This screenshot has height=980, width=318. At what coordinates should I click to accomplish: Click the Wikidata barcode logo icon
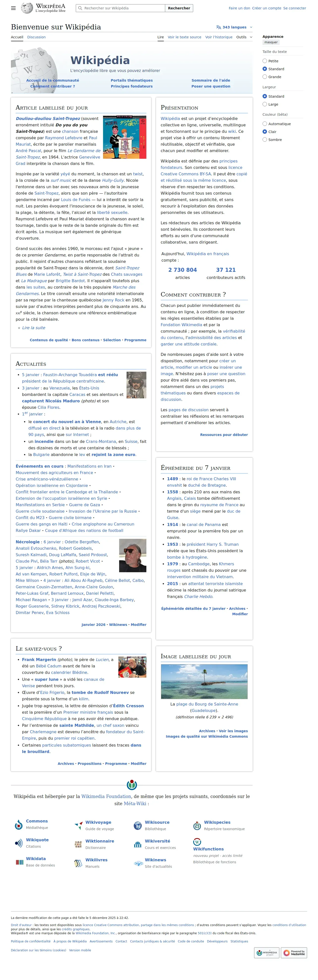(19, 862)
